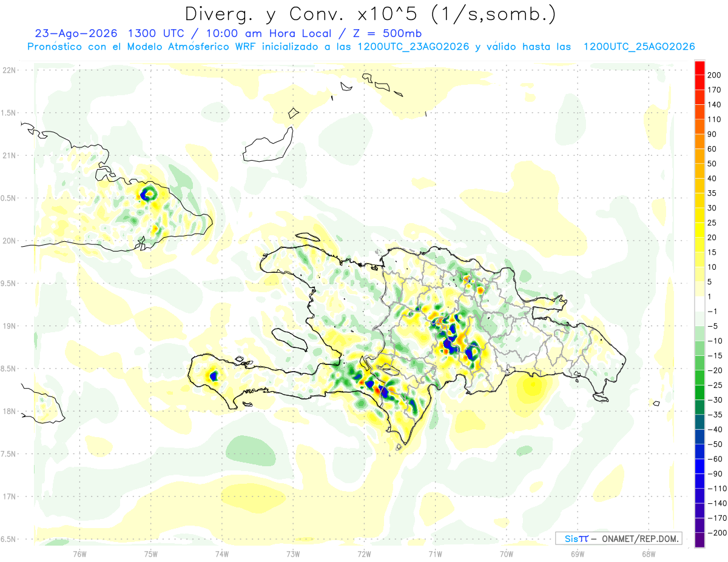The height and width of the screenshot is (562, 728).
Task: Click the 0.5N latitude label
Action: [8, 198]
